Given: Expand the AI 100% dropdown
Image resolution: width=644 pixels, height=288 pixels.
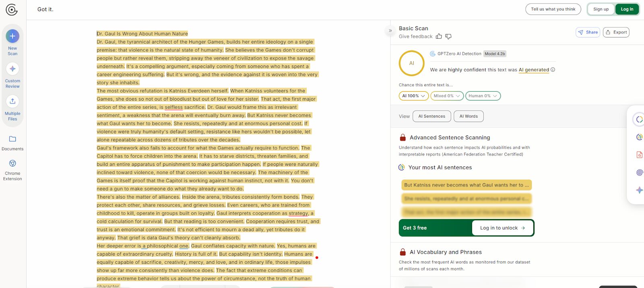Looking at the screenshot, I should tap(413, 96).
